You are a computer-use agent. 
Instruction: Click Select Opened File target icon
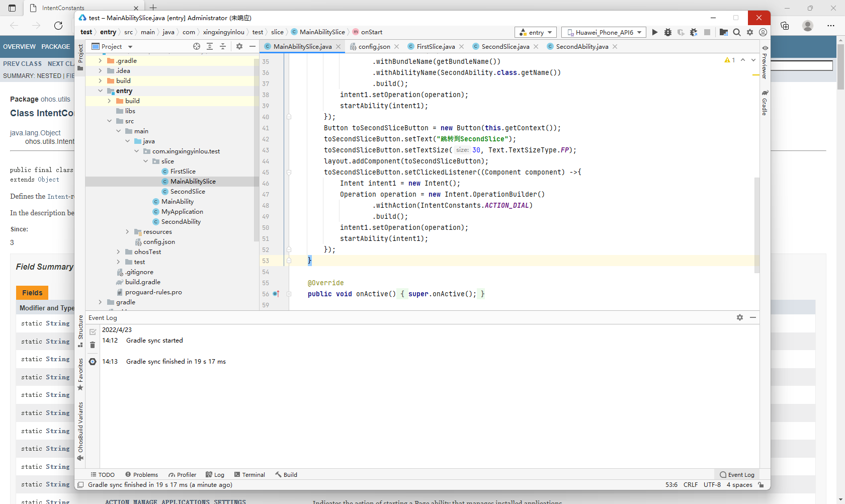click(x=197, y=46)
